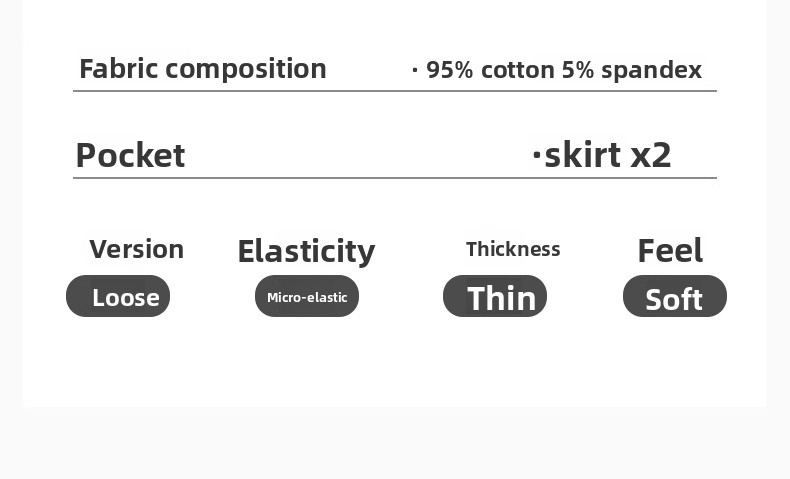Click the 95% cotton text

coord(490,70)
